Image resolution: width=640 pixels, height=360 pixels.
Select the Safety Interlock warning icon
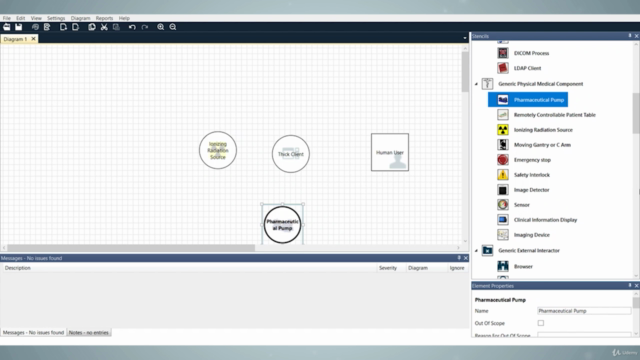[503, 175]
